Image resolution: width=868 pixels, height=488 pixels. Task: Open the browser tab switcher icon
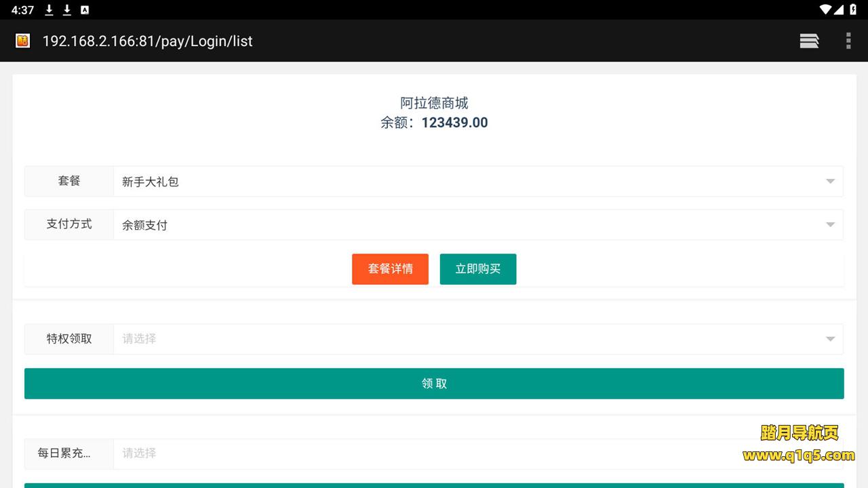[x=809, y=41]
